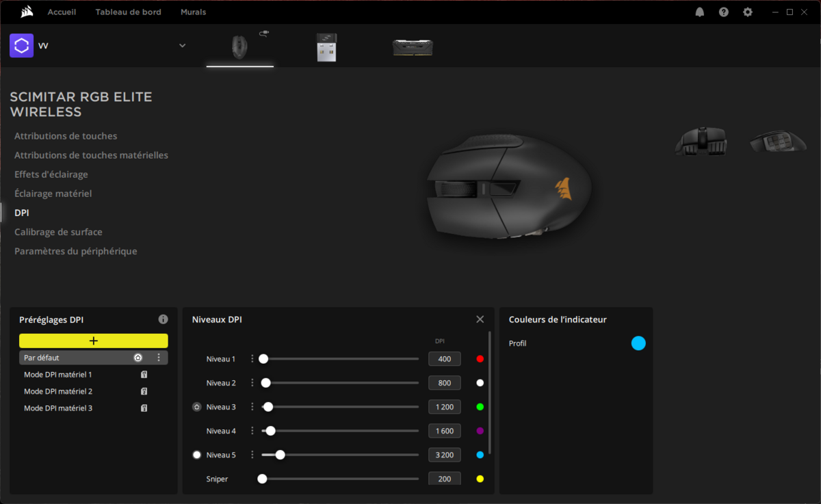Open the red color swatch for Niveau 1
This screenshot has width=821, height=504.
click(480, 359)
